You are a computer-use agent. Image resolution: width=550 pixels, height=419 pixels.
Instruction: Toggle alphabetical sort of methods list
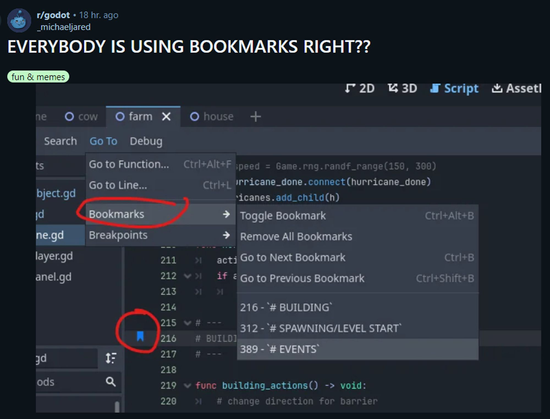click(x=111, y=358)
